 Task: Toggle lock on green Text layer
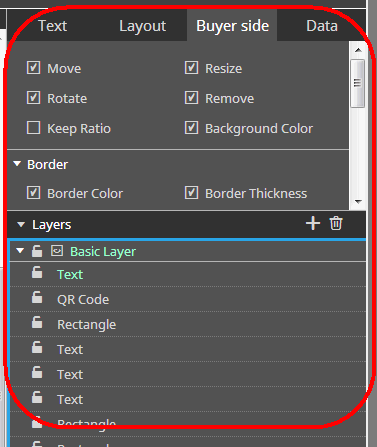(x=37, y=272)
